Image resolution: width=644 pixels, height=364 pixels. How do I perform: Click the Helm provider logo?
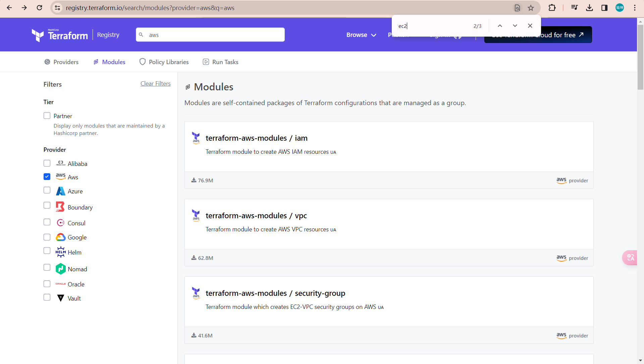(x=60, y=252)
